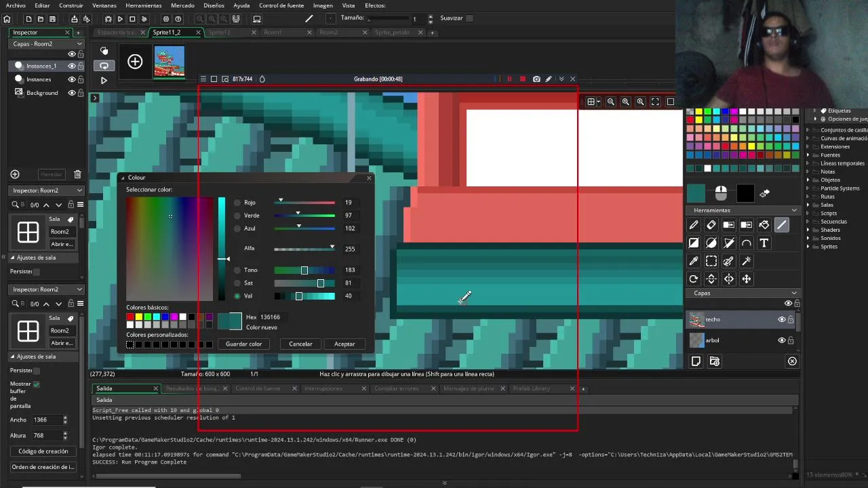Image resolution: width=868 pixels, height=488 pixels.
Task: Pause the screen recording
Action: 509,79
